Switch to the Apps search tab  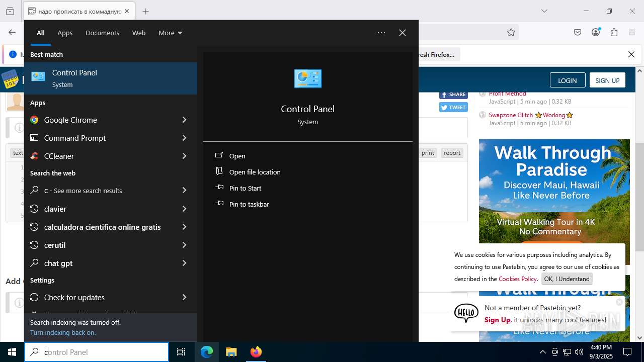(x=65, y=33)
